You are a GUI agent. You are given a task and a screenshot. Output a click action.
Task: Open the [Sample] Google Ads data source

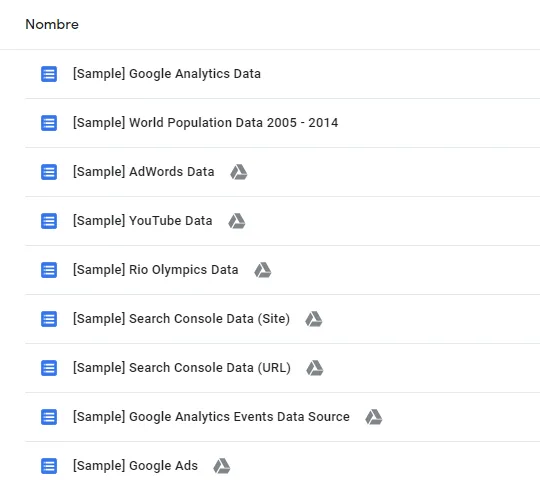tap(135, 466)
